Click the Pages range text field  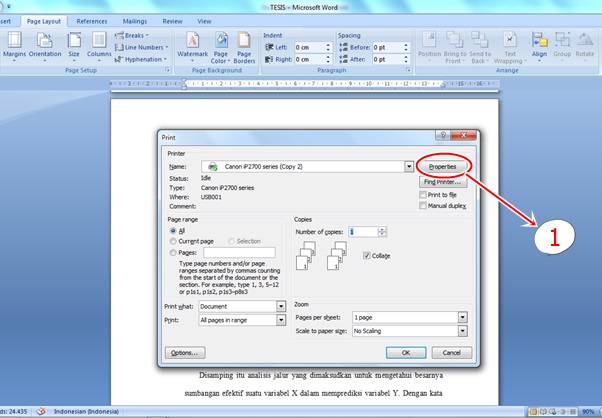coord(239,253)
